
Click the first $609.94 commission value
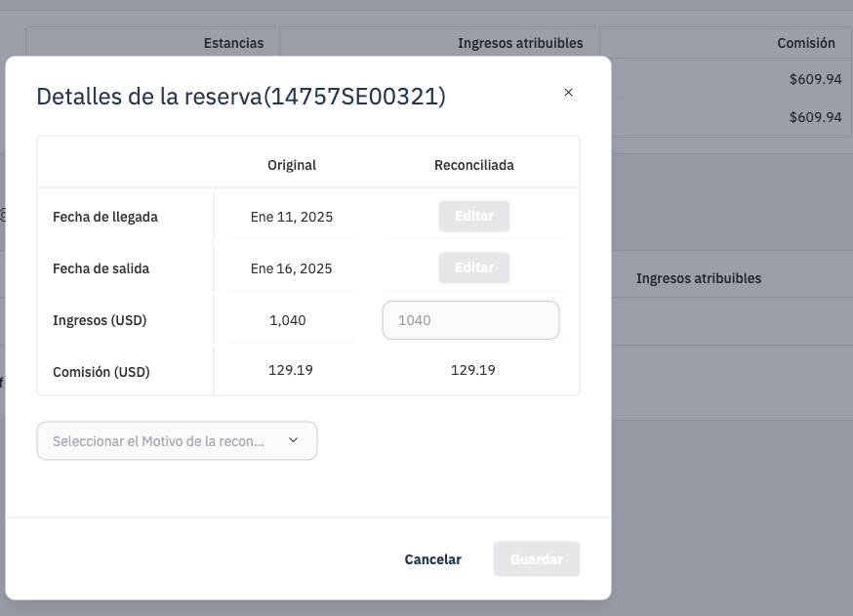(x=816, y=79)
